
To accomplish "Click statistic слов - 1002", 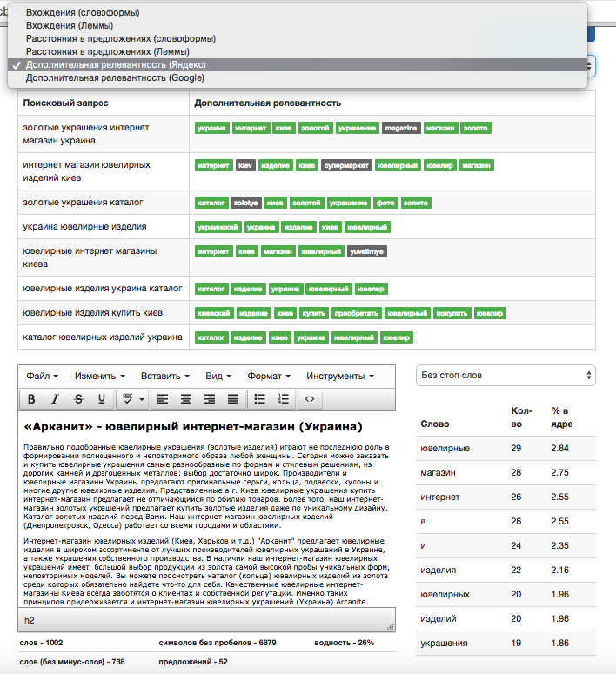I will pos(41,643).
